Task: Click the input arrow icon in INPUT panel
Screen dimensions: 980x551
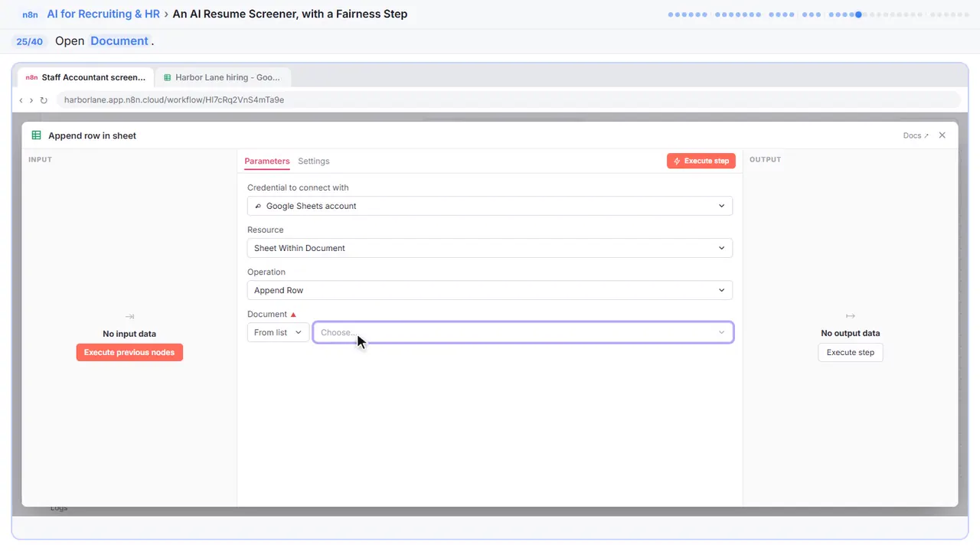Action: coord(129,316)
